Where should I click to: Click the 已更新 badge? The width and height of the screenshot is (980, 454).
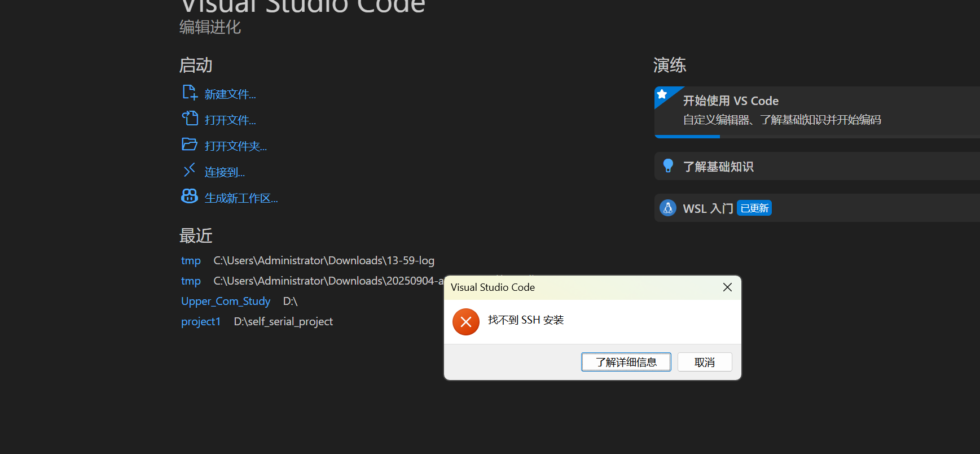pyautogui.click(x=754, y=208)
